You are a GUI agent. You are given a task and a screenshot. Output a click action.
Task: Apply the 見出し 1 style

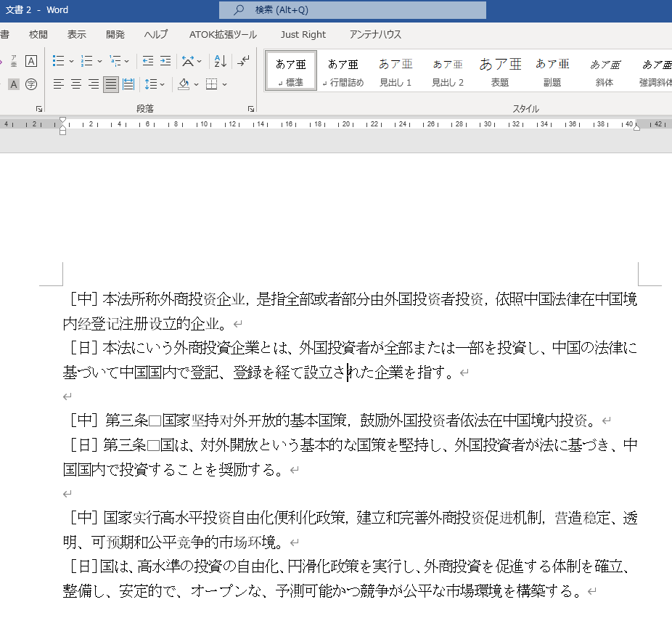pyautogui.click(x=395, y=70)
